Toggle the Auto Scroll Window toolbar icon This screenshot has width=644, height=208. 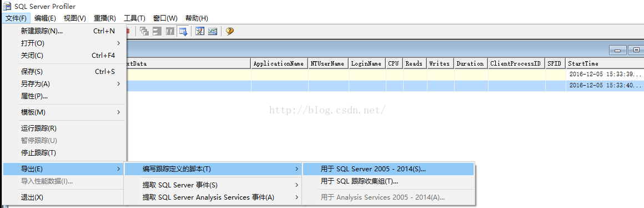[183, 31]
